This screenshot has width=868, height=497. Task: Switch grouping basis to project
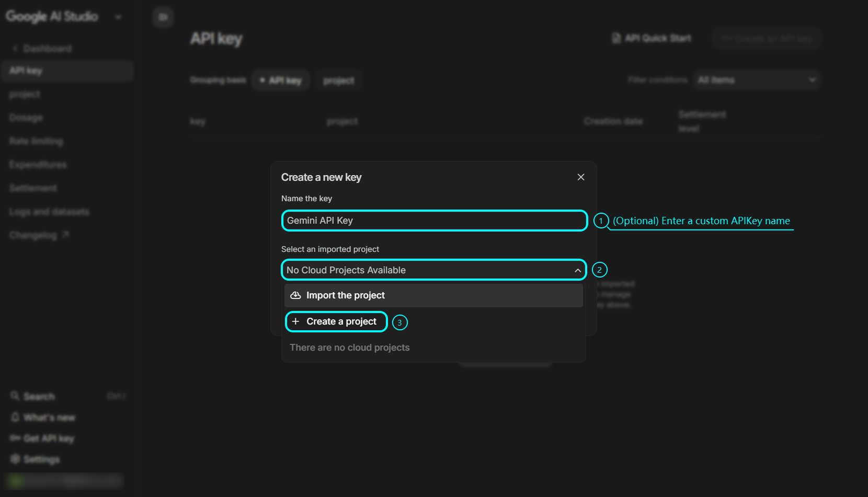pyautogui.click(x=338, y=79)
